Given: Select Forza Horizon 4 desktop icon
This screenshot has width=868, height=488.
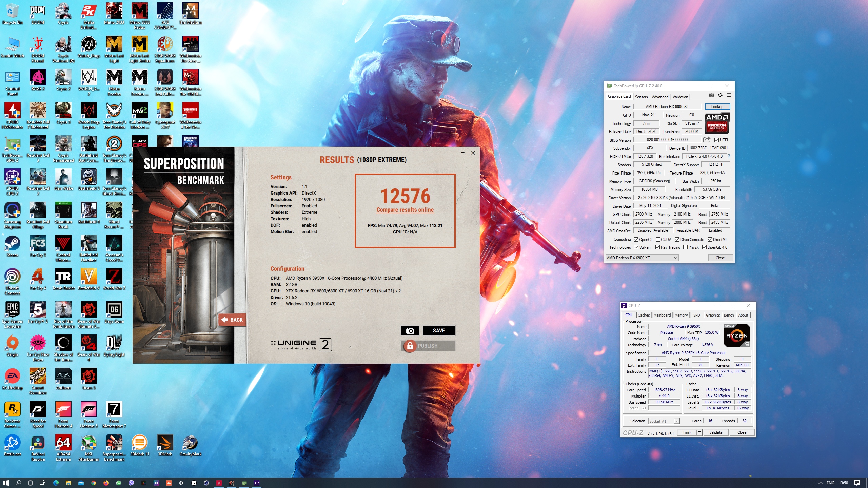Looking at the screenshot, I should point(63,414).
